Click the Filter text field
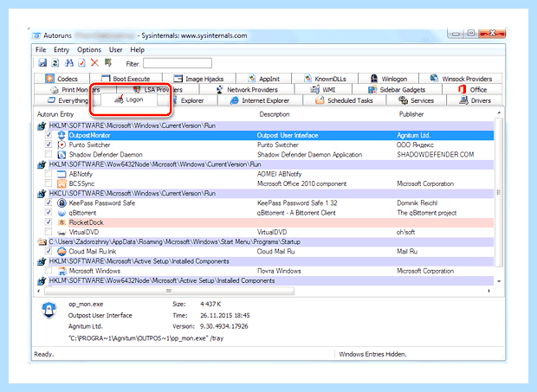The image size is (537, 392). [178, 63]
